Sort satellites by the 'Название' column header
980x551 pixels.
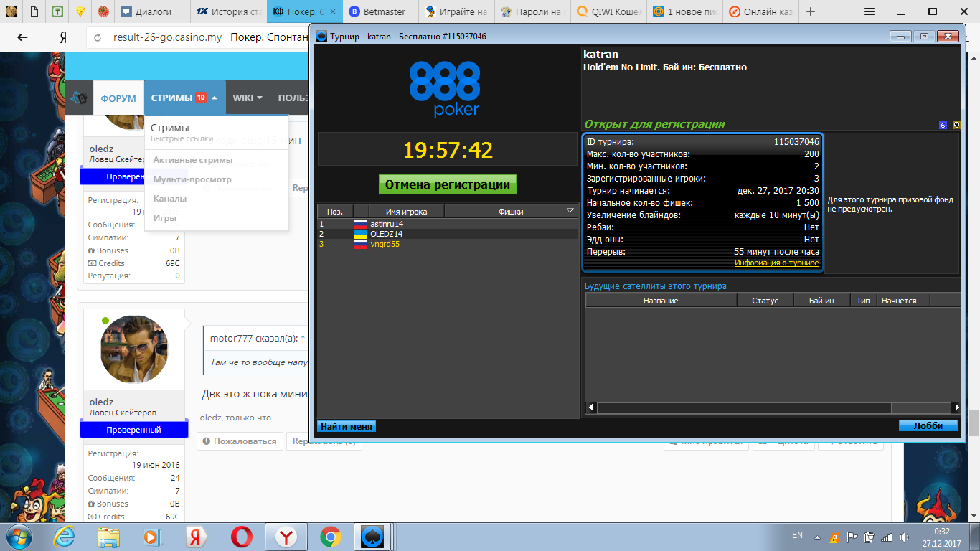pyautogui.click(x=661, y=301)
